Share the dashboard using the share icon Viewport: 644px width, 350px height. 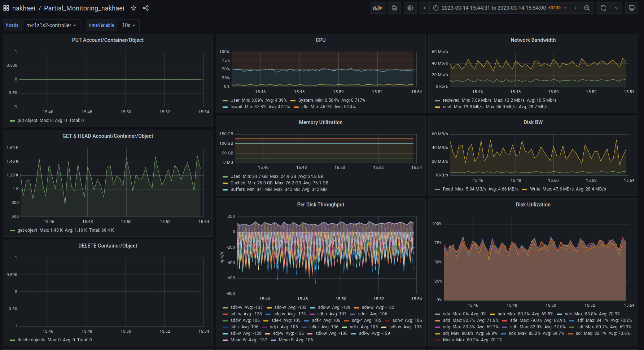[146, 8]
